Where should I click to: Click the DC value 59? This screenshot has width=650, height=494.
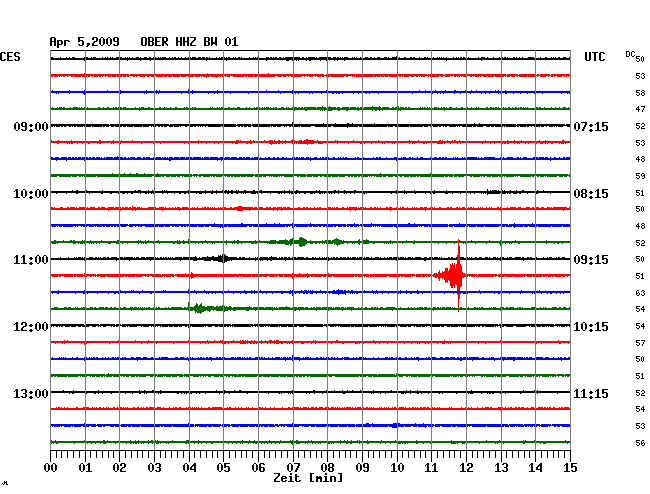pos(640,176)
